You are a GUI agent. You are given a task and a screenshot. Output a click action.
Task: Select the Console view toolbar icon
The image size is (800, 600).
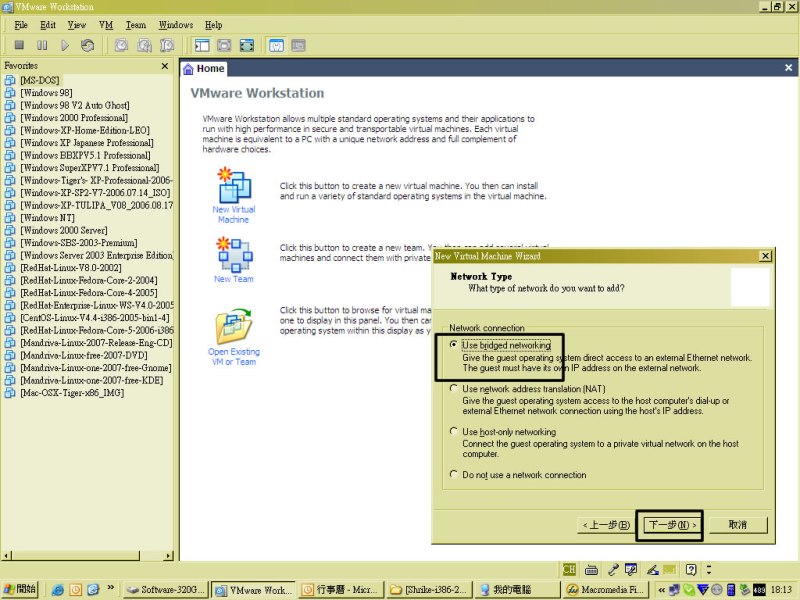298,45
